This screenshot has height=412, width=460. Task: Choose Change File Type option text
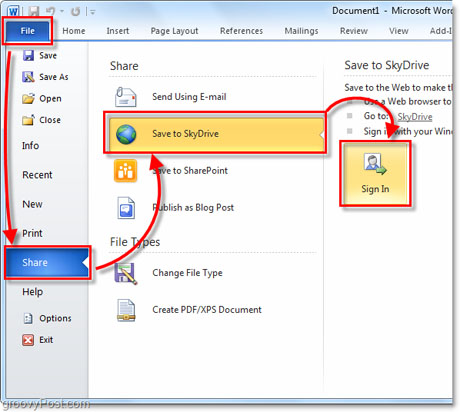(x=187, y=273)
